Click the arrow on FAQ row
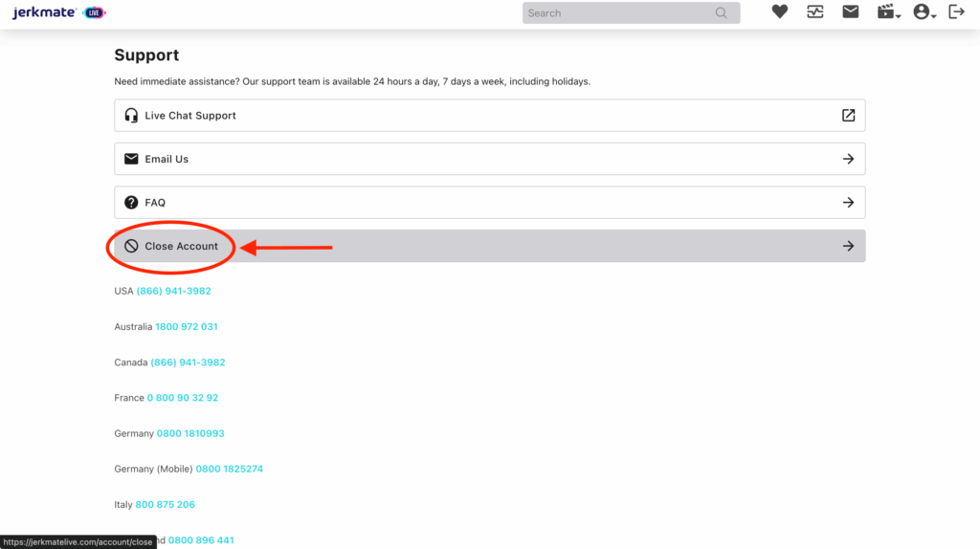 click(x=848, y=203)
